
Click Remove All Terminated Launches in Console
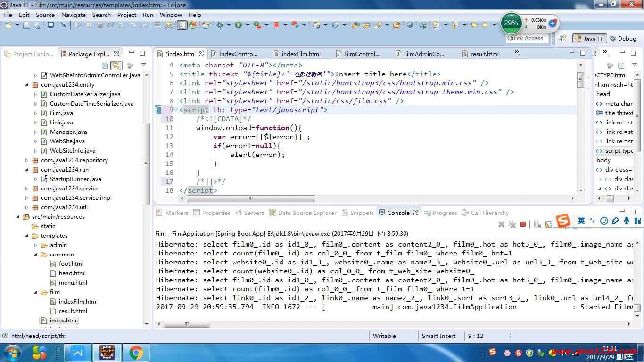pyautogui.click(x=512, y=225)
